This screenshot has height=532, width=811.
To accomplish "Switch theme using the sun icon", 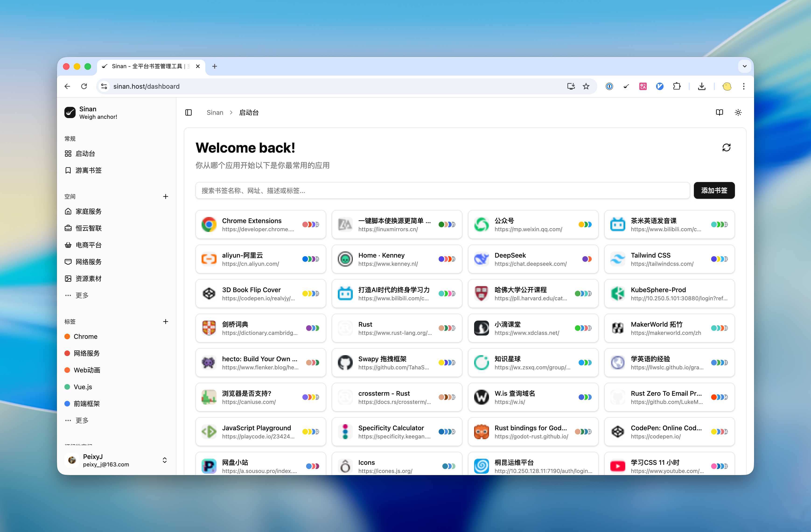I will coord(738,112).
